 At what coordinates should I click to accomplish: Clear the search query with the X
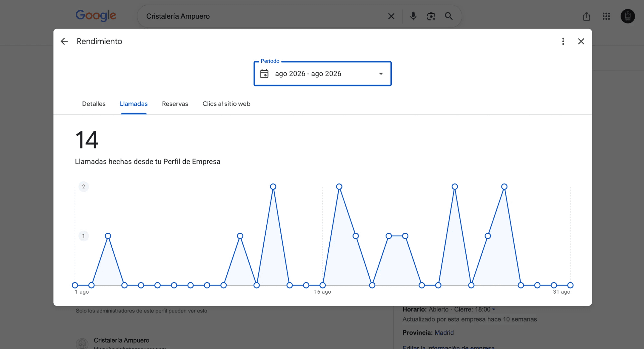[x=391, y=16]
